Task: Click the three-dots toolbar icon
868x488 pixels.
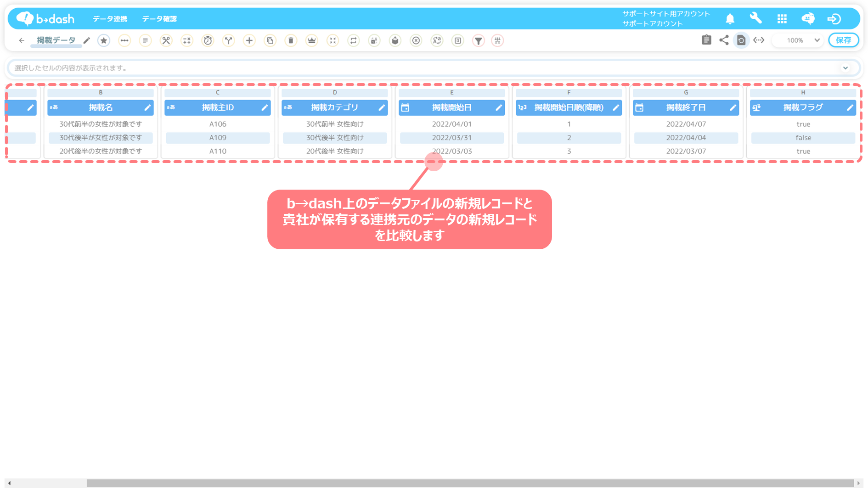Action: [124, 40]
